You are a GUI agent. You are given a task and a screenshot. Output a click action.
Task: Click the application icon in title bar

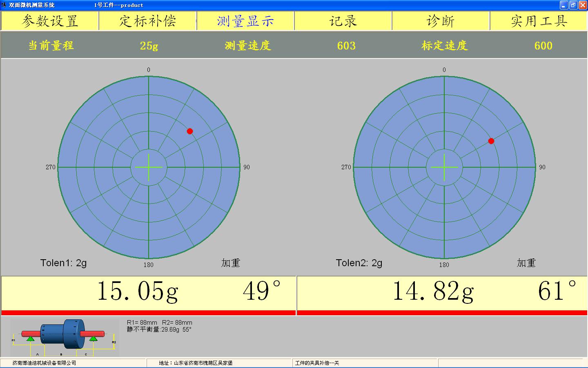[4, 5]
